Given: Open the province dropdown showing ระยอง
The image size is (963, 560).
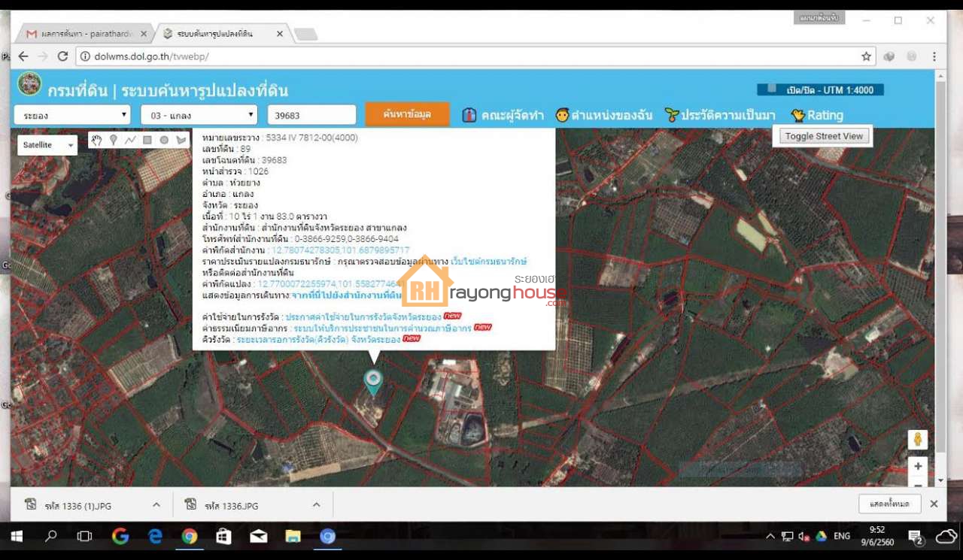Looking at the screenshot, I should click(x=72, y=115).
